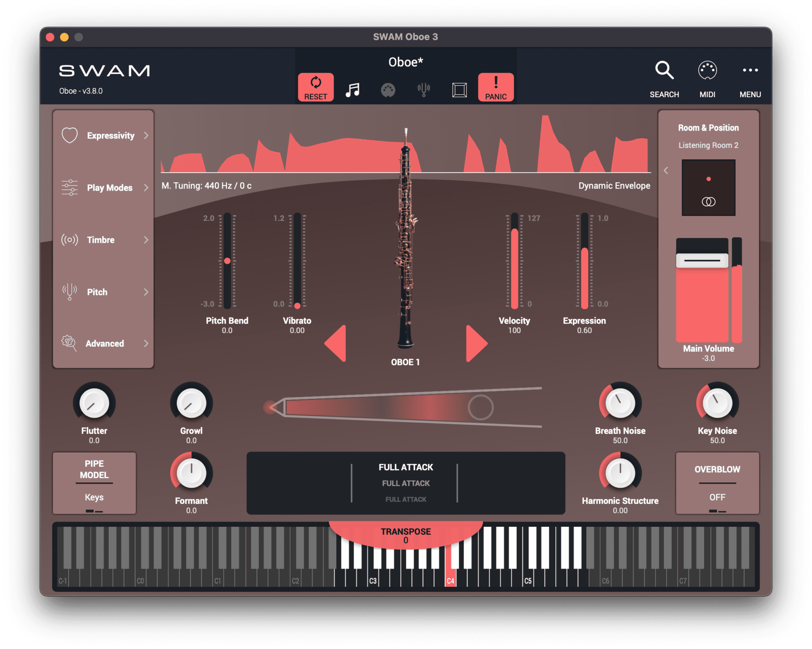This screenshot has width=812, height=649.
Task: Open the MIDI settings icon at top right
Action: [x=707, y=71]
